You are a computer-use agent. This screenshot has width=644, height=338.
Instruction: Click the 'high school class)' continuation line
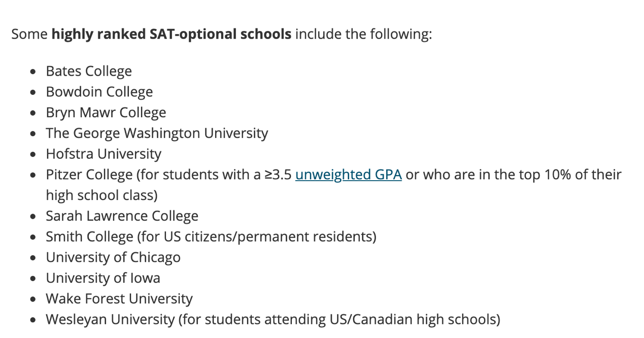[x=102, y=195]
